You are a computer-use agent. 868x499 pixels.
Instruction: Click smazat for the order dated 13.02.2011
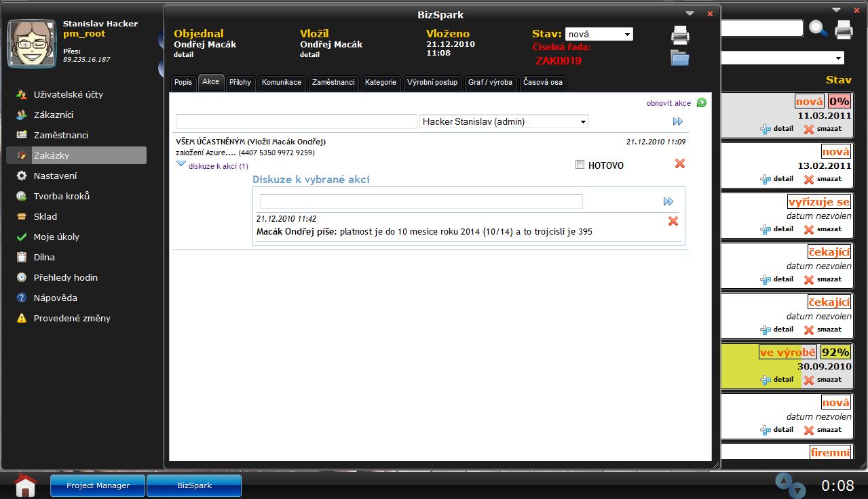click(x=823, y=179)
